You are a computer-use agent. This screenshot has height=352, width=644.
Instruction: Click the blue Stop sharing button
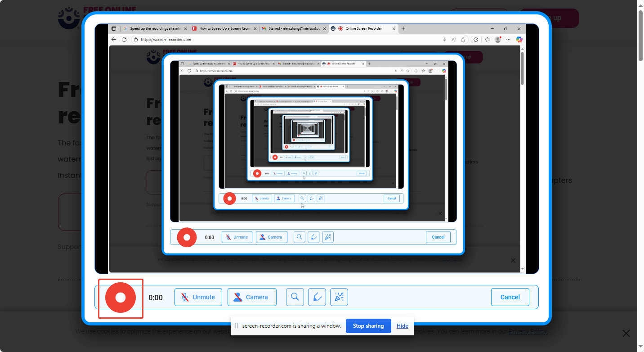pyautogui.click(x=368, y=326)
